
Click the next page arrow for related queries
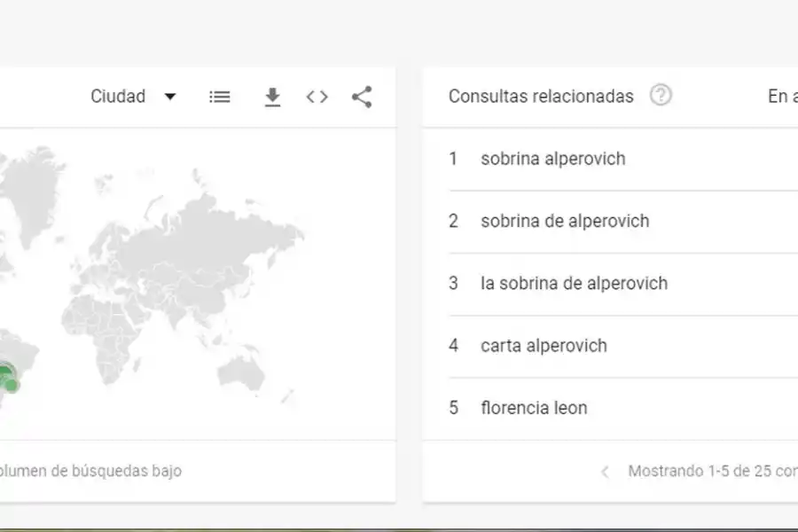(795, 470)
